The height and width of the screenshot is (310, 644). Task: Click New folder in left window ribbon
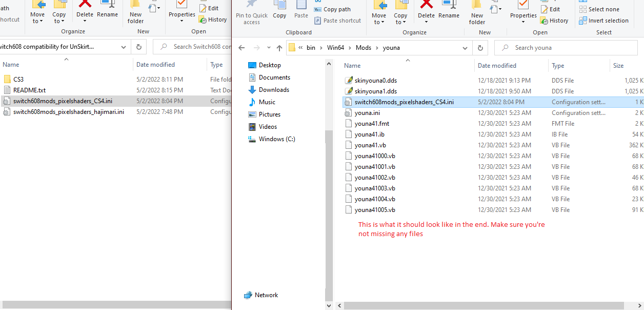(x=135, y=11)
